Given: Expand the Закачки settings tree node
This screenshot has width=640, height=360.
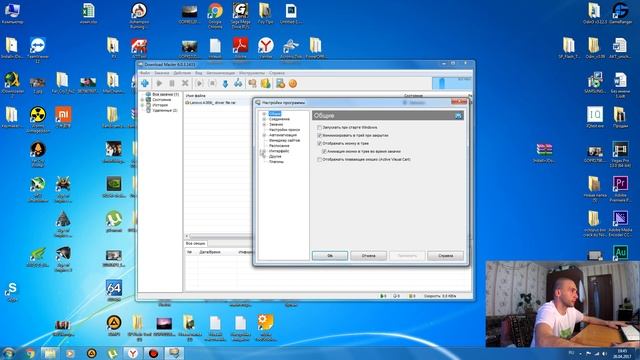Looking at the screenshot, I should click(264, 124).
